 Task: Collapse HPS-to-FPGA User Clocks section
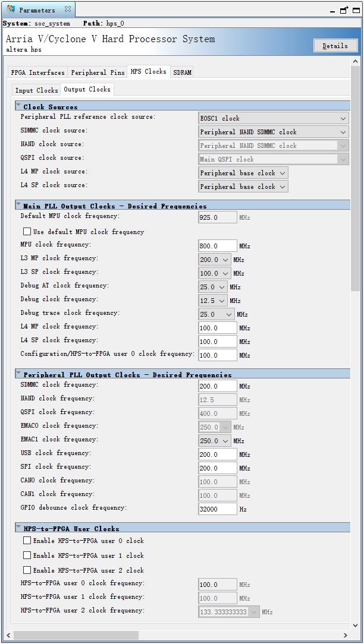coord(18,528)
